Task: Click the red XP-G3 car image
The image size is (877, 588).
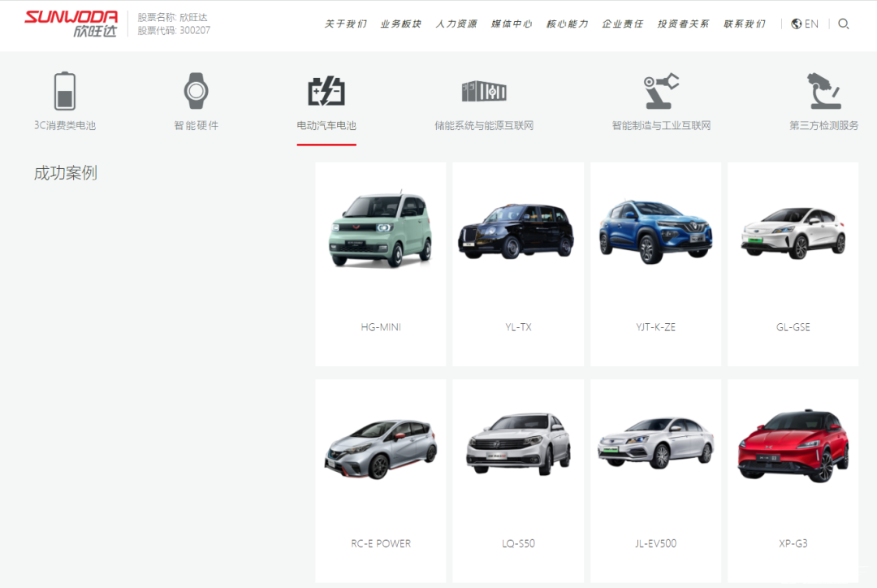Action: pos(793,446)
